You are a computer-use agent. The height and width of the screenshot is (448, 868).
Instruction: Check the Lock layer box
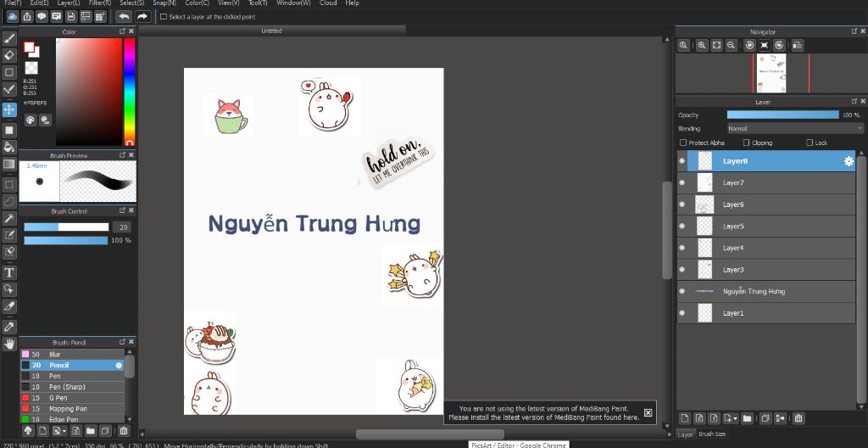coord(810,143)
